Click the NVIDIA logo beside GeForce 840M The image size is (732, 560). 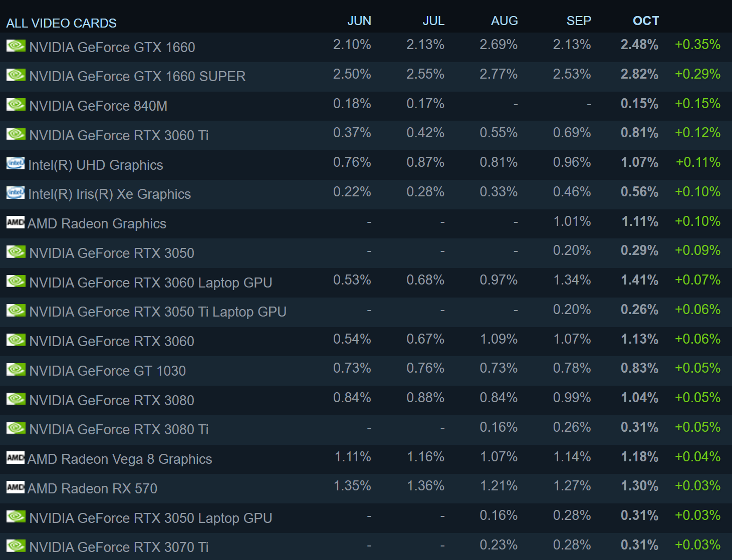pos(16,105)
